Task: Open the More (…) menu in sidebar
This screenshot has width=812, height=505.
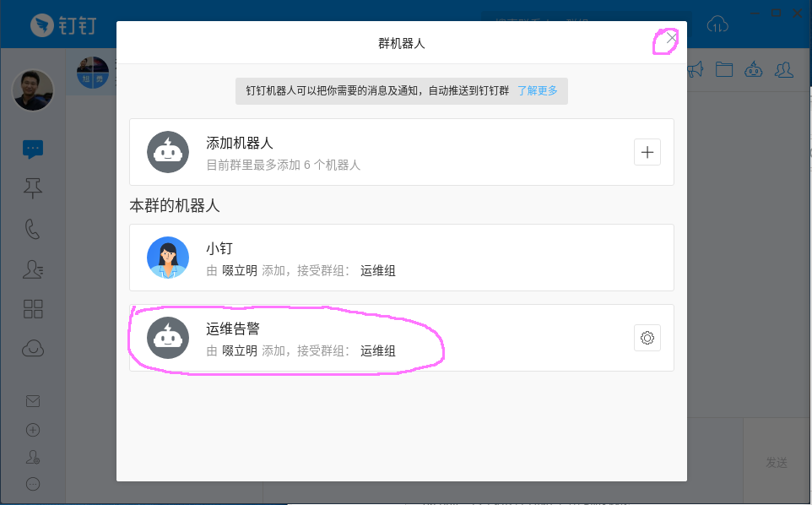Action: [33, 484]
